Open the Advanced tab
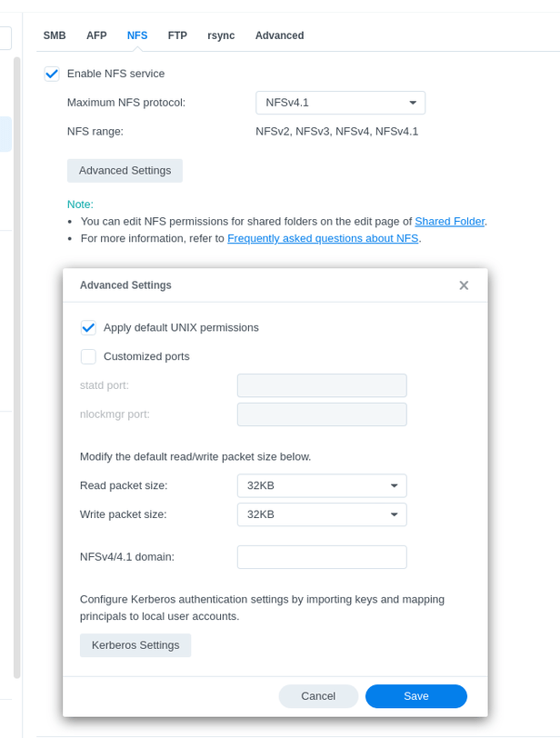 coord(279,35)
